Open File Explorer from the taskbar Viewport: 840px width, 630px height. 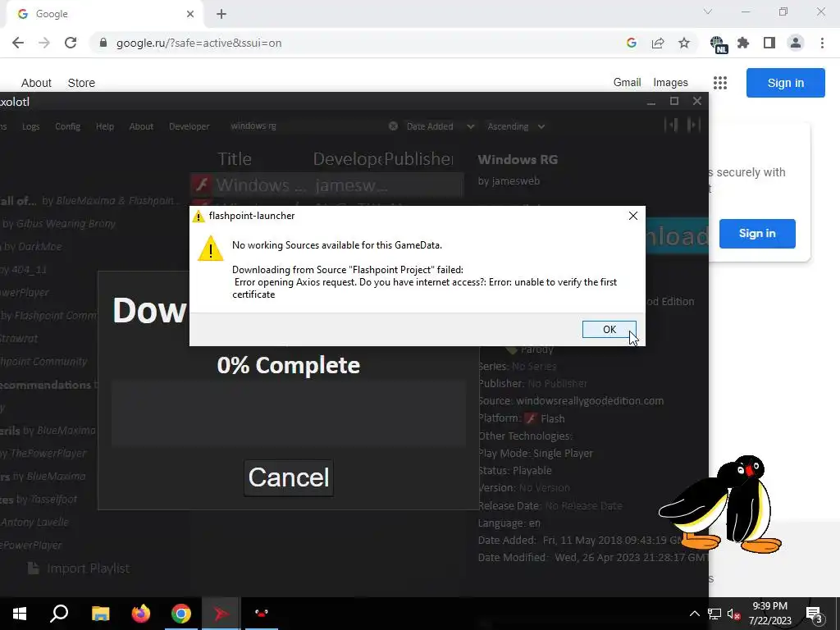(x=100, y=614)
